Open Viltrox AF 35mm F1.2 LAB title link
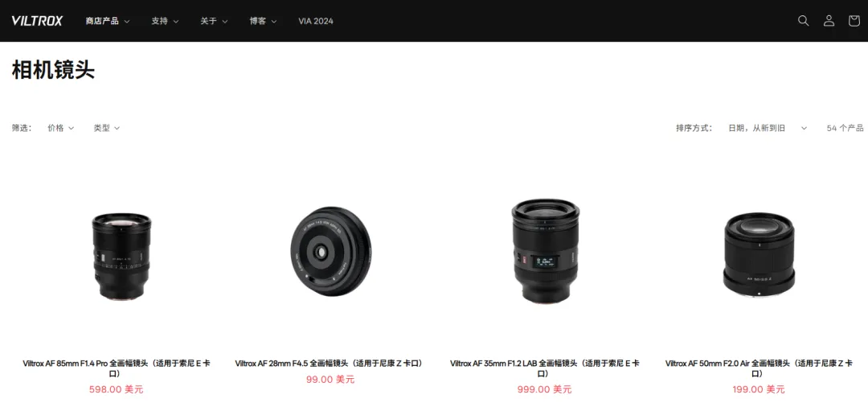 545,368
